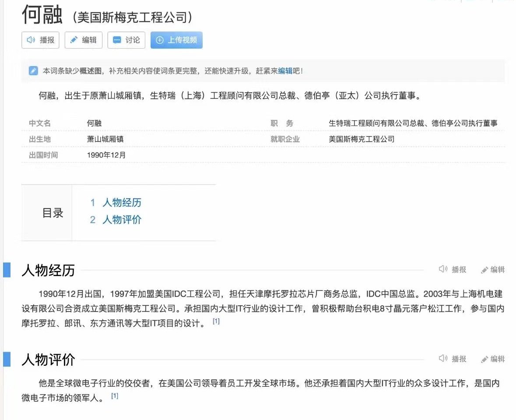The width and height of the screenshot is (516, 420).
Task: Click speaker icon beside 人物经历 heading
Action: [443, 269]
